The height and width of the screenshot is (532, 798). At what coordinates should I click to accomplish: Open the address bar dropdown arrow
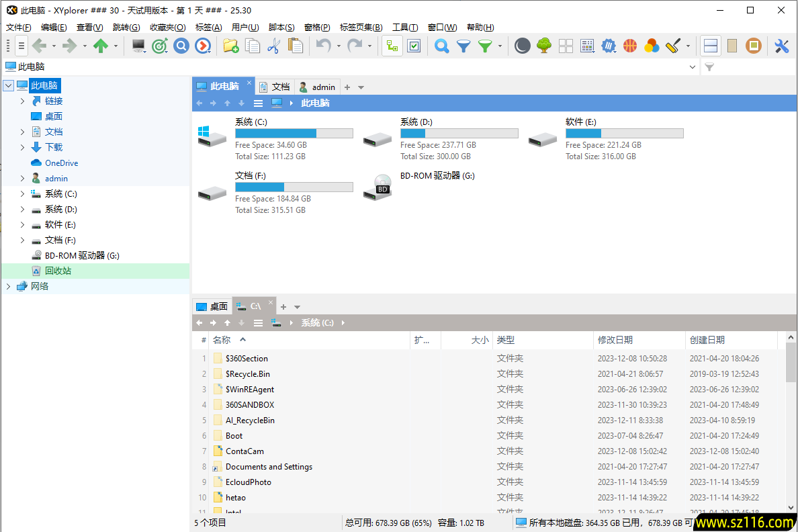pos(693,67)
